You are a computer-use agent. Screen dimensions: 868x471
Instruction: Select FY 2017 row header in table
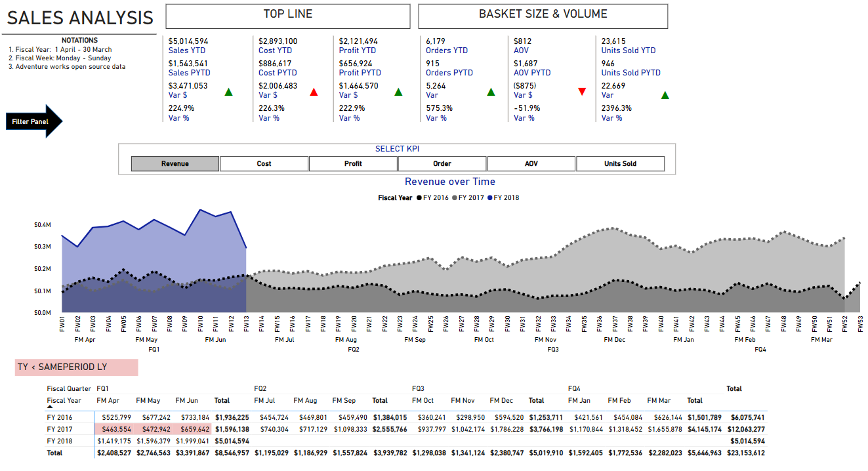60,429
